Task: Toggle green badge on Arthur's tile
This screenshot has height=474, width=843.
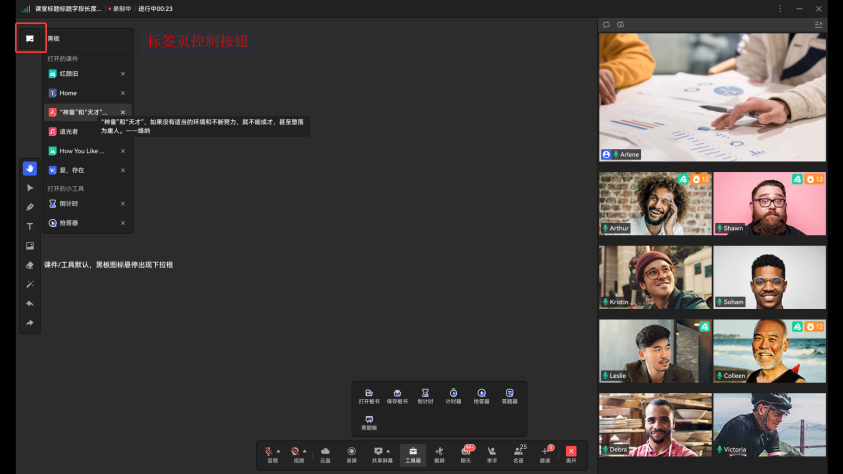Action: point(683,179)
